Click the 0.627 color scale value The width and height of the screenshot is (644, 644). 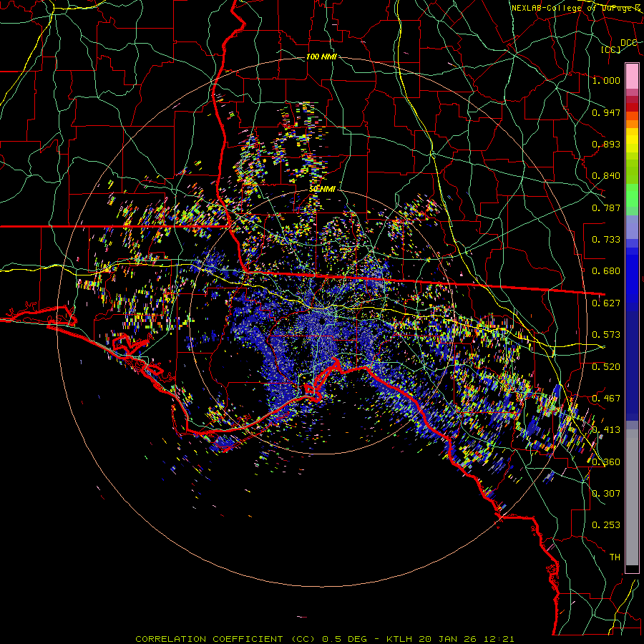[x=606, y=303]
